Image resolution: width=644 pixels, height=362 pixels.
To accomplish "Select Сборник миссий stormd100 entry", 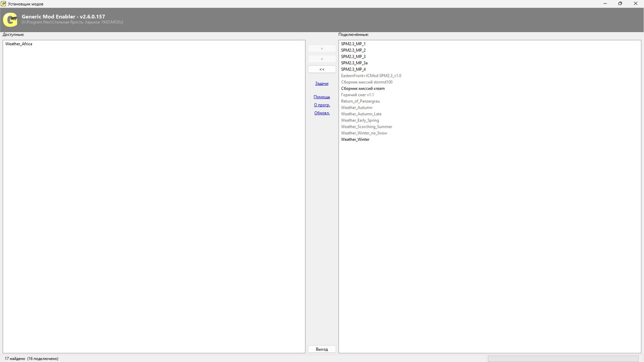I will click(x=367, y=82).
